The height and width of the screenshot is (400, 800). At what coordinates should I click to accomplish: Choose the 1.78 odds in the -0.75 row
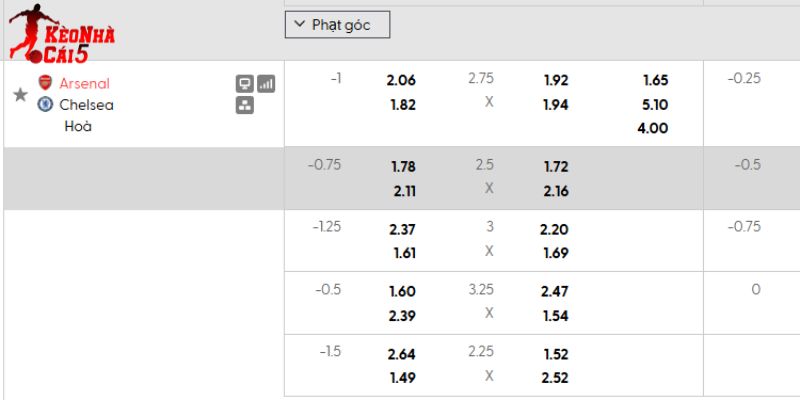(x=401, y=166)
